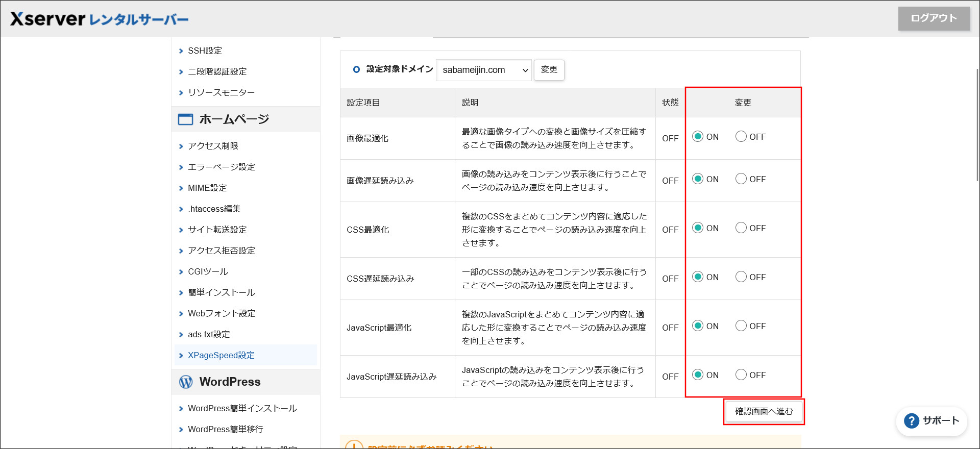Screen dimensions: 980x449
Task: Click the arrow icon beside XPageSpeed設定
Action: click(x=181, y=356)
